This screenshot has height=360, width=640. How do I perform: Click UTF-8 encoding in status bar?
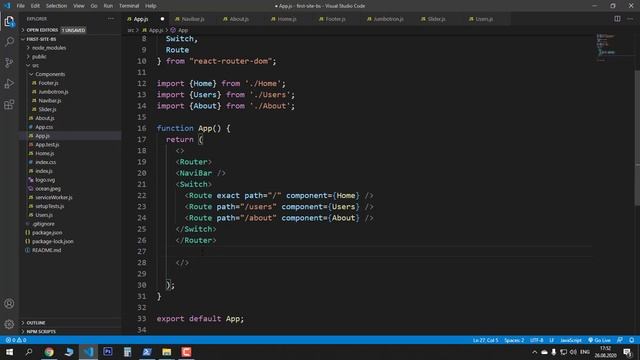point(536,340)
